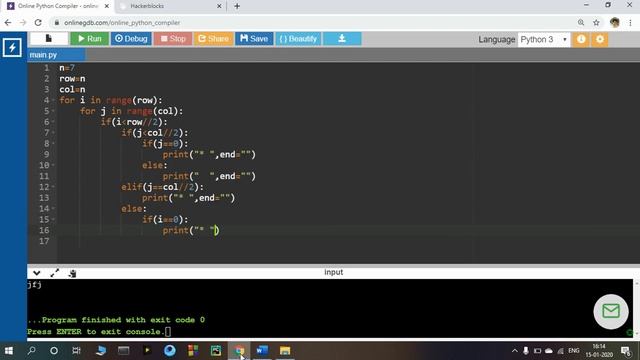Open the Chrome profile avatar
640x360 pixels.
coord(615,23)
